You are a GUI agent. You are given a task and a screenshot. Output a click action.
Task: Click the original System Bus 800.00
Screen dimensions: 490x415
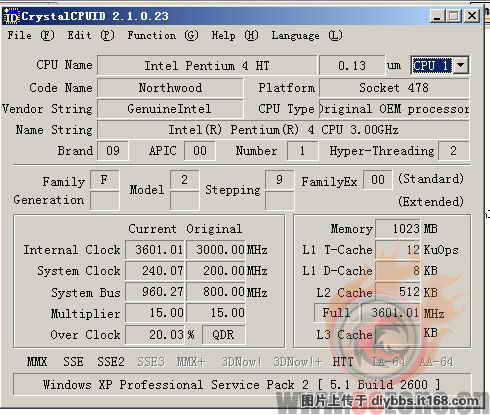(x=216, y=292)
